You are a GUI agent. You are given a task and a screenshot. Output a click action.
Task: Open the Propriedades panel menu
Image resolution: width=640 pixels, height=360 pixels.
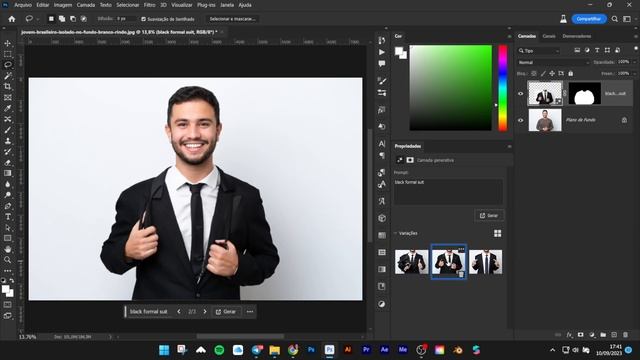tap(509, 146)
